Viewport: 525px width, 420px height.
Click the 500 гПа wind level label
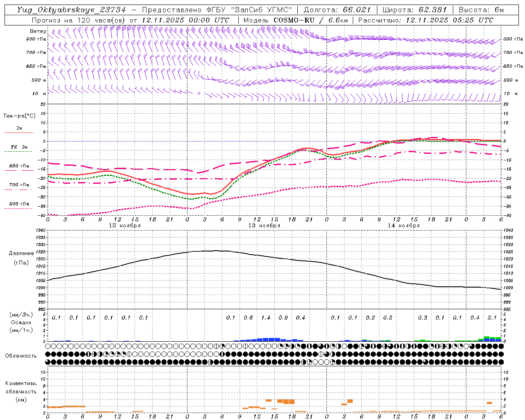pyautogui.click(x=37, y=39)
